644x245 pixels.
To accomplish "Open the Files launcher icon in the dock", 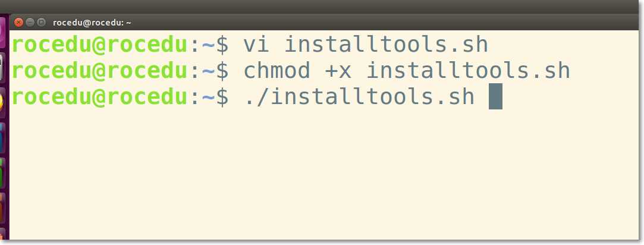I will click(x=2, y=67).
